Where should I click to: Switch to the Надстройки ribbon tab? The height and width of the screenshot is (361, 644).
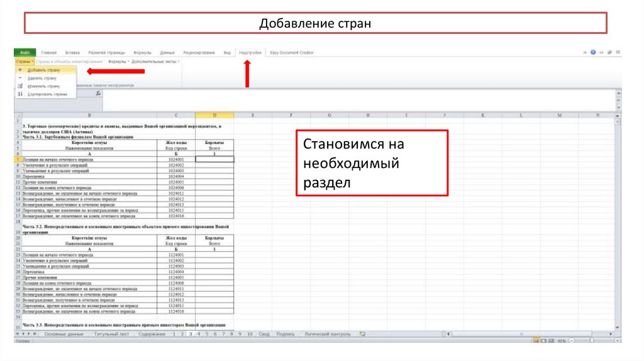[250, 53]
